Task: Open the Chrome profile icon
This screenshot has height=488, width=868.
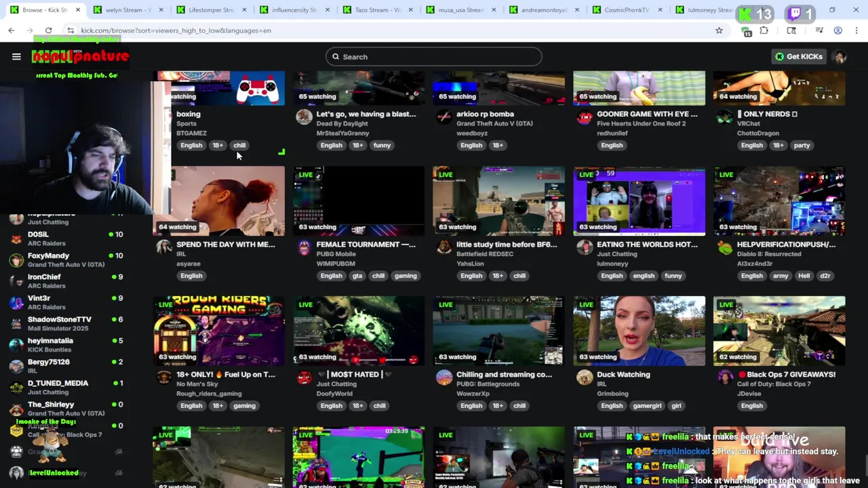Action: coord(838,30)
